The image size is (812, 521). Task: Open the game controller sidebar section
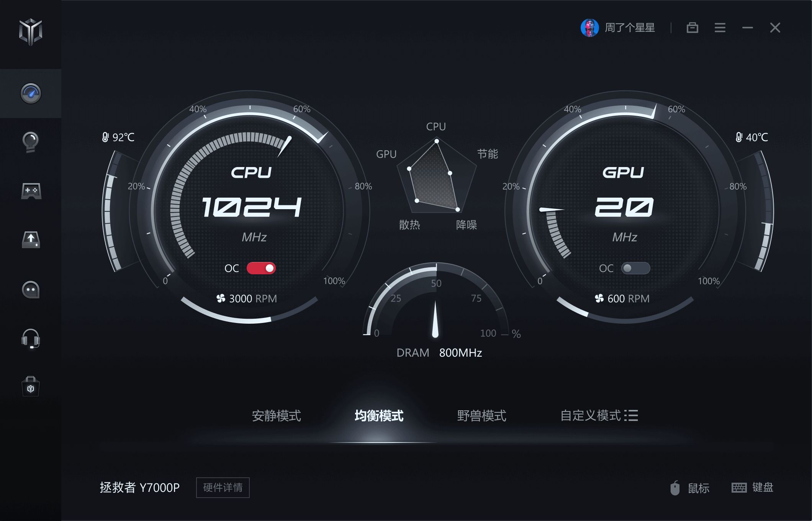31,191
